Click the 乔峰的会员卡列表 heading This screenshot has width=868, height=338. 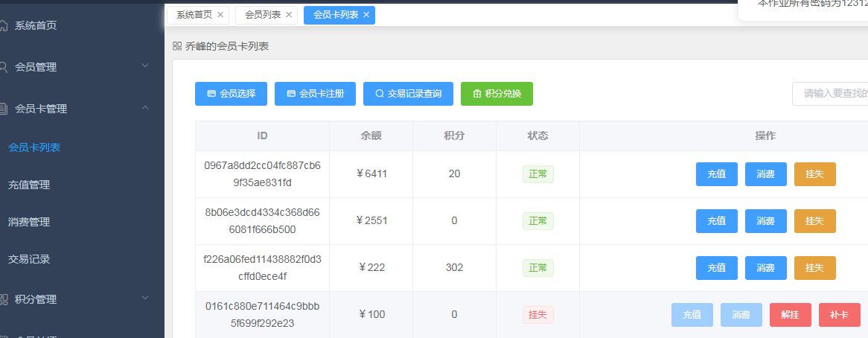click(227, 46)
